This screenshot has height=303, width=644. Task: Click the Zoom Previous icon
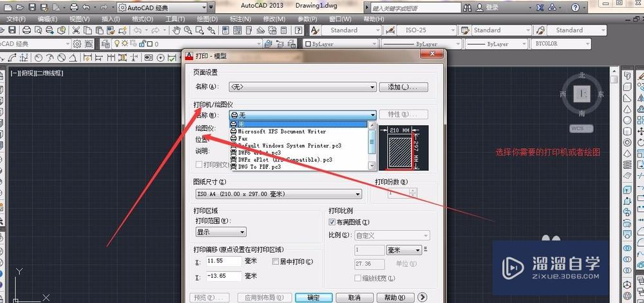[211, 30]
